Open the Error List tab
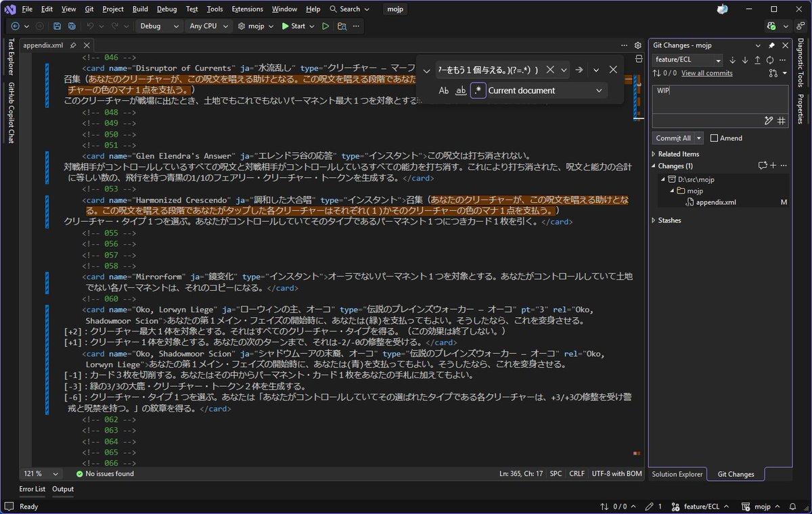812x514 pixels. coord(32,489)
